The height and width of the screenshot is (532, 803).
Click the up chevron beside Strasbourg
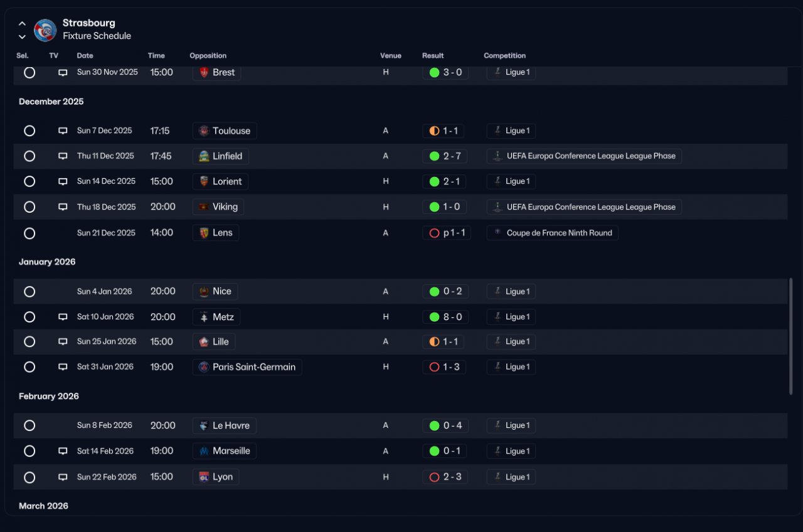coord(22,23)
